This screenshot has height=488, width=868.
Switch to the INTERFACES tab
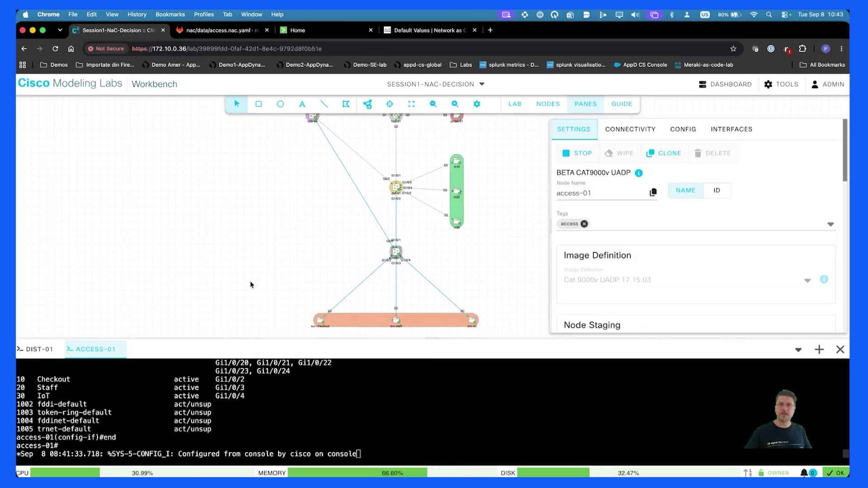(731, 129)
